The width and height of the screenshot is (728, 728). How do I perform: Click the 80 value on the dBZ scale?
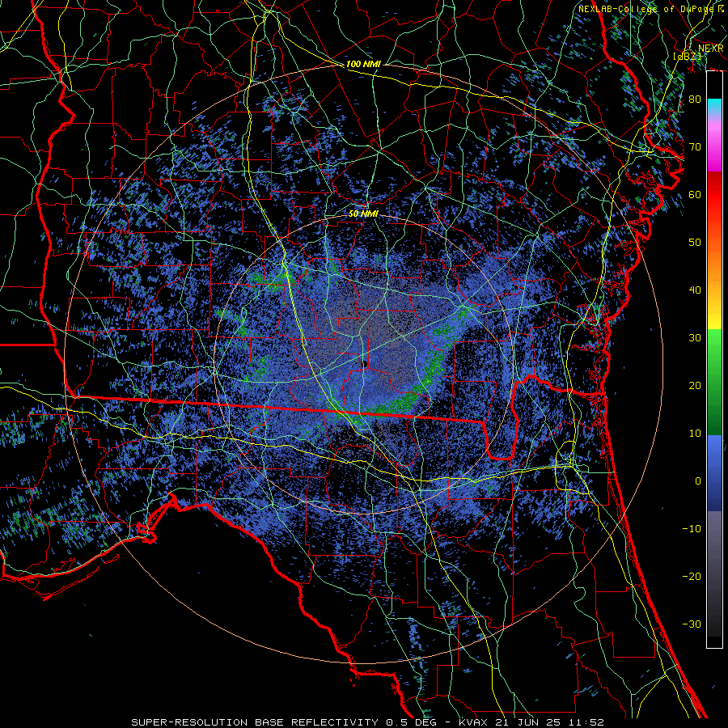(695, 99)
